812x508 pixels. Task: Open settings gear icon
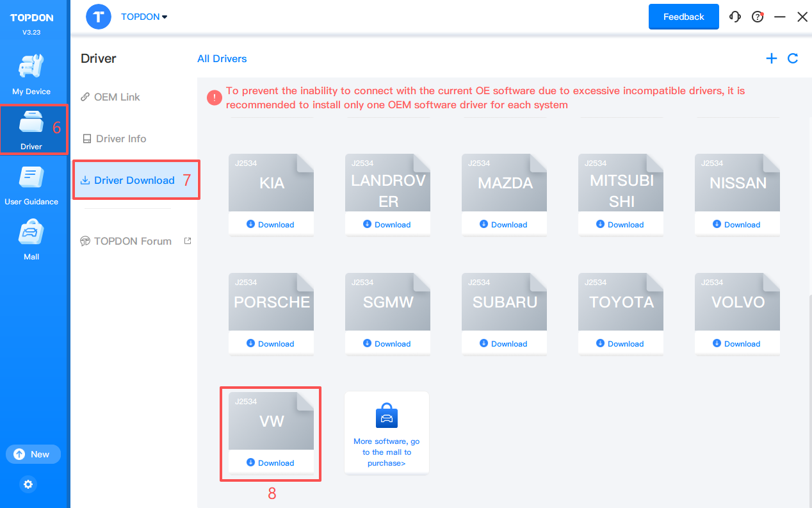[28, 484]
